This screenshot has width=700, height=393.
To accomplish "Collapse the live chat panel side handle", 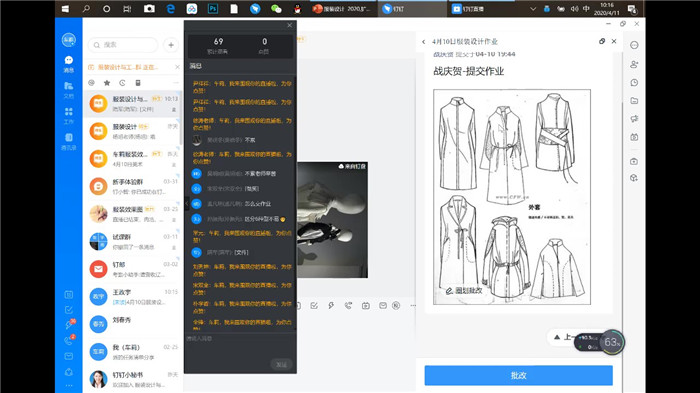I will (x=187, y=203).
